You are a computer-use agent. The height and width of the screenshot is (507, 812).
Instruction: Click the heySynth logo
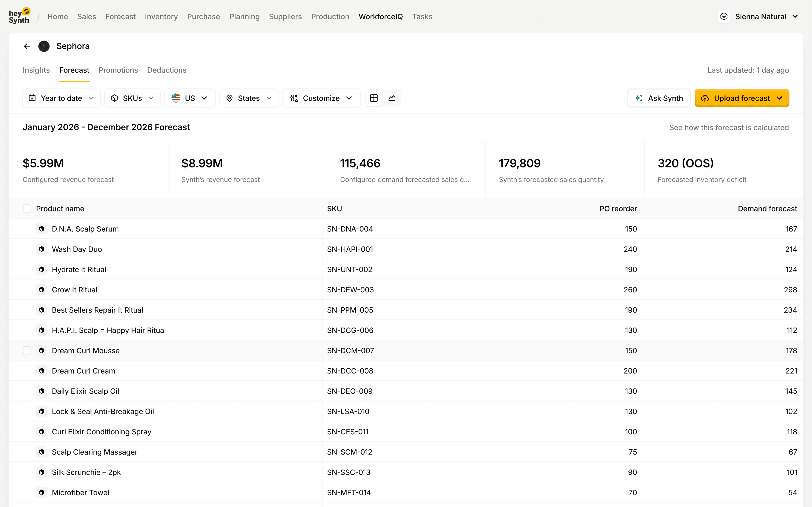click(x=19, y=16)
